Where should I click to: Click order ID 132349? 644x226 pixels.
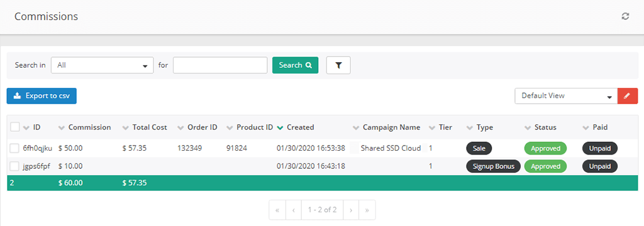[x=189, y=148]
